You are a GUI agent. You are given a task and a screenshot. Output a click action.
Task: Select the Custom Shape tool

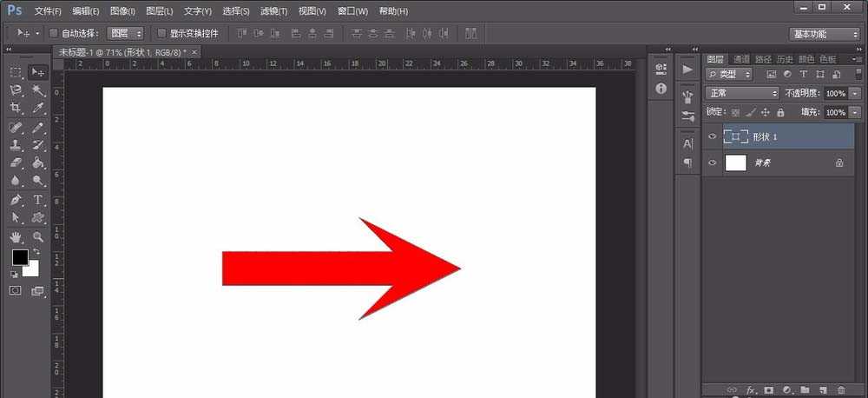[37, 217]
